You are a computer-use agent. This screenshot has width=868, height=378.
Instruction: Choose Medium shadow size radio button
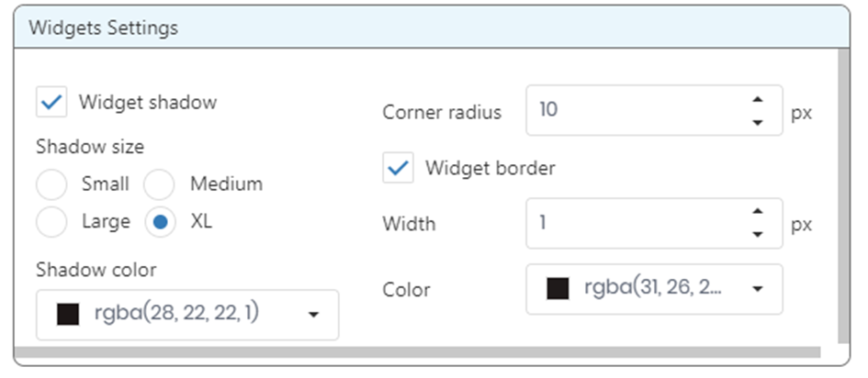[160, 184]
